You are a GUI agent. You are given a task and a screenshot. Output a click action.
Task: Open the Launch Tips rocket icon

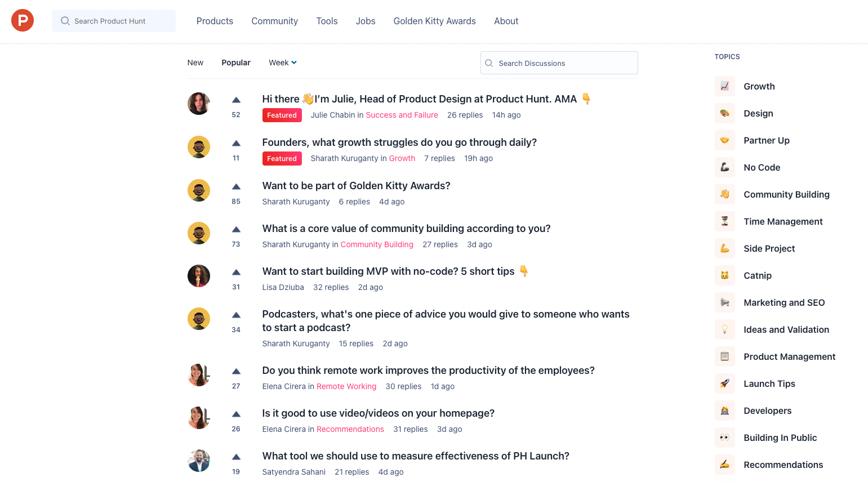725,383
